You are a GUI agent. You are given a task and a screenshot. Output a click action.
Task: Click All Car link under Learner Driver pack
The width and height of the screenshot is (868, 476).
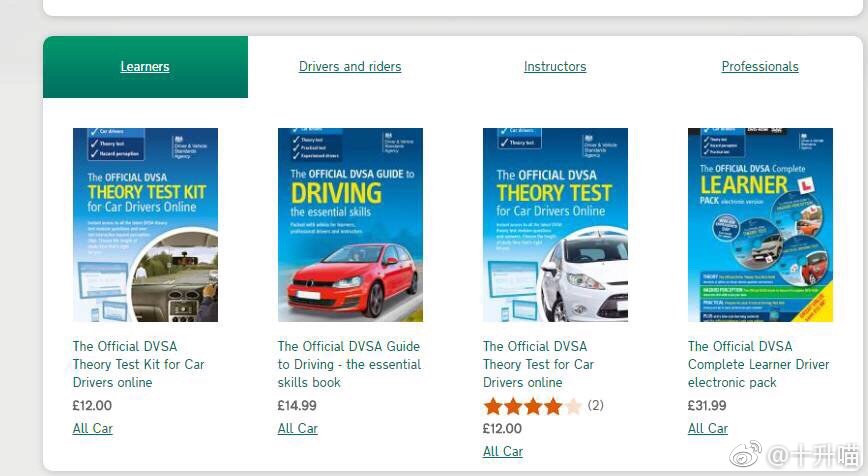point(707,428)
